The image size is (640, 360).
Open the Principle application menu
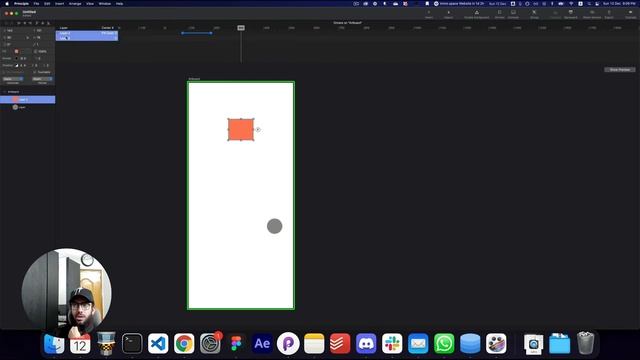pyautogui.click(x=21, y=4)
